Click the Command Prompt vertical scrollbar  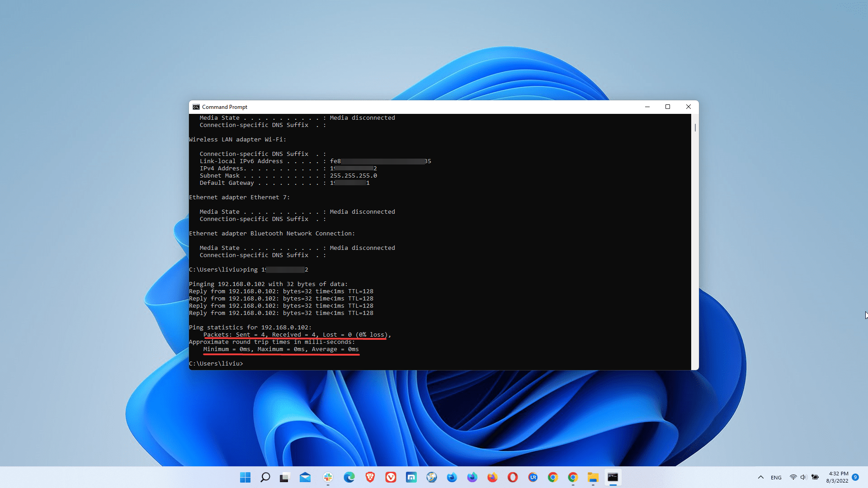click(x=695, y=128)
